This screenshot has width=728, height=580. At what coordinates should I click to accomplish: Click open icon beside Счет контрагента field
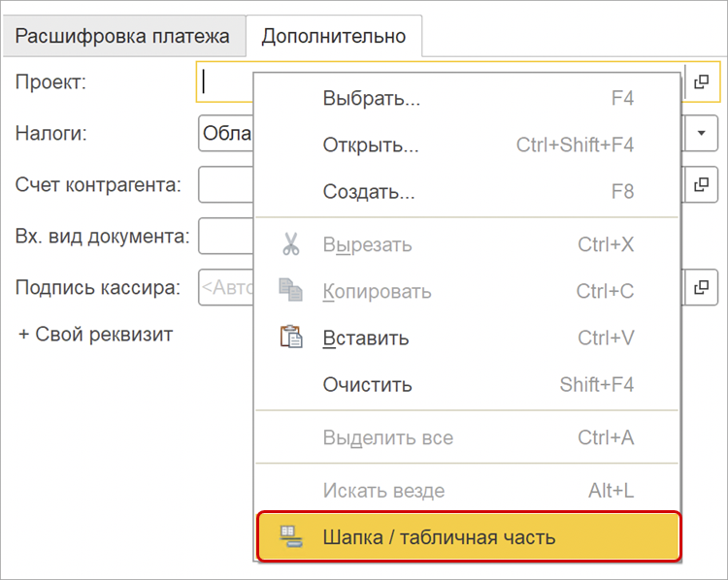coord(702,184)
